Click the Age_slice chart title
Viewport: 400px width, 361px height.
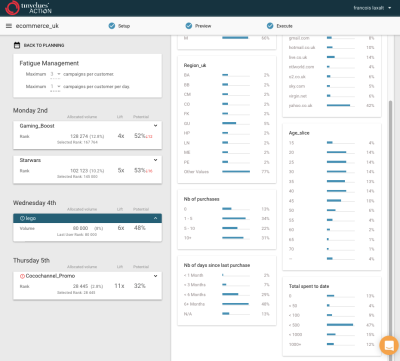point(299,133)
